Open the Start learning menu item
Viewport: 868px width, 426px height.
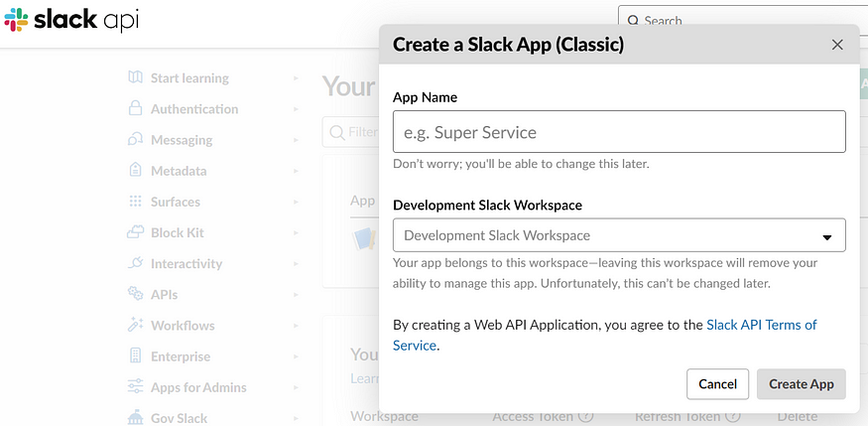click(189, 78)
